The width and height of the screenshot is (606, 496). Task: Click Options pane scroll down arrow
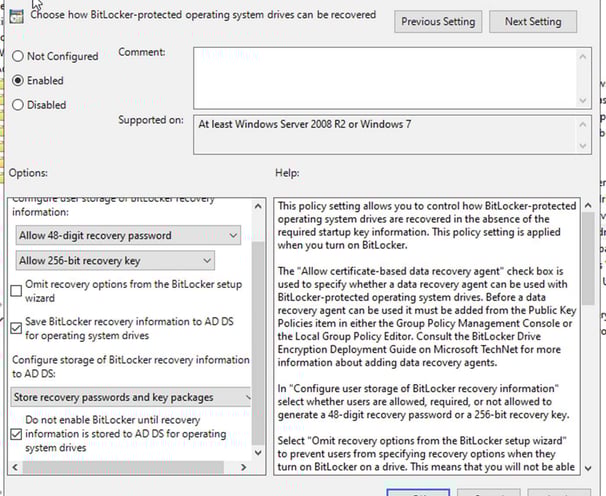coord(258,452)
